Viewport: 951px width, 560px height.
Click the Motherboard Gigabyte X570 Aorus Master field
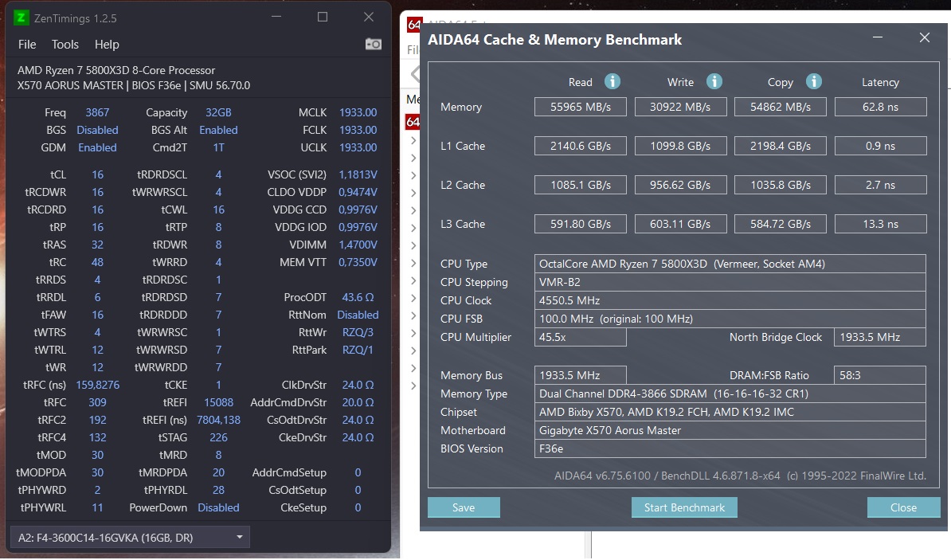(x=730, y=430)
